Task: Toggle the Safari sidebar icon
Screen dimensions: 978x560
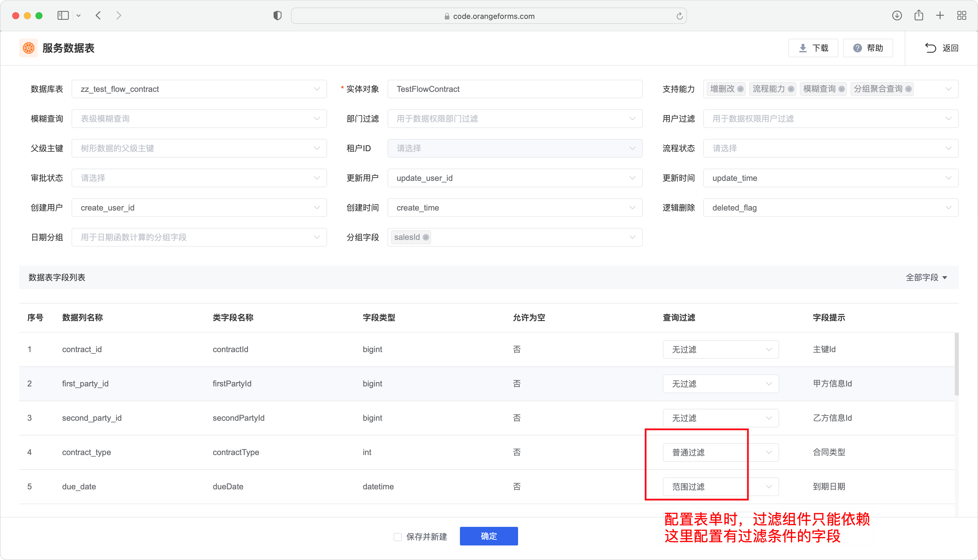Action: (x=63, y=15)
